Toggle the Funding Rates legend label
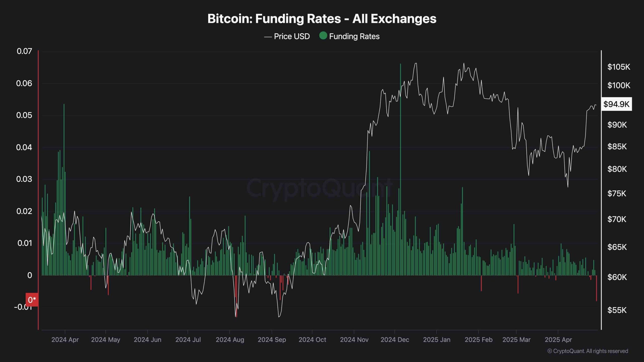 354,36
